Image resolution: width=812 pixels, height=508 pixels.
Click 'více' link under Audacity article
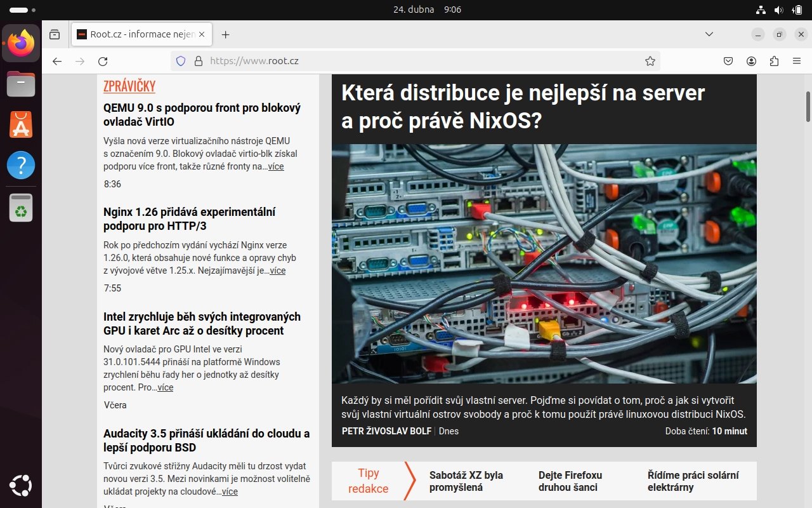point(230,491)
